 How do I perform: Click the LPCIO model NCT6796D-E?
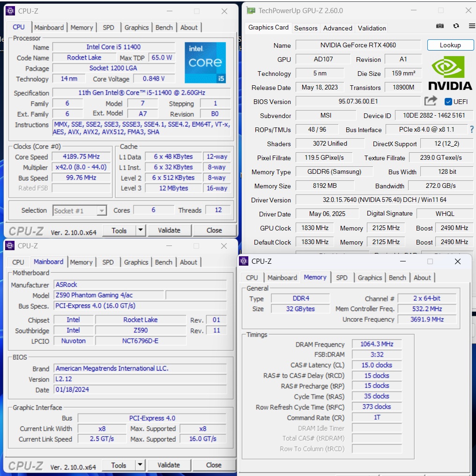(140, 341)
